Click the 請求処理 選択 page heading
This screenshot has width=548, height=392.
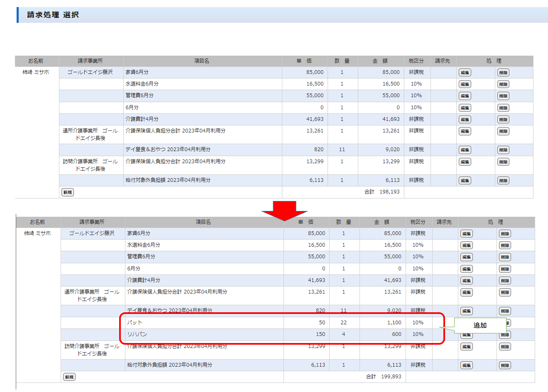pos(53,15)
